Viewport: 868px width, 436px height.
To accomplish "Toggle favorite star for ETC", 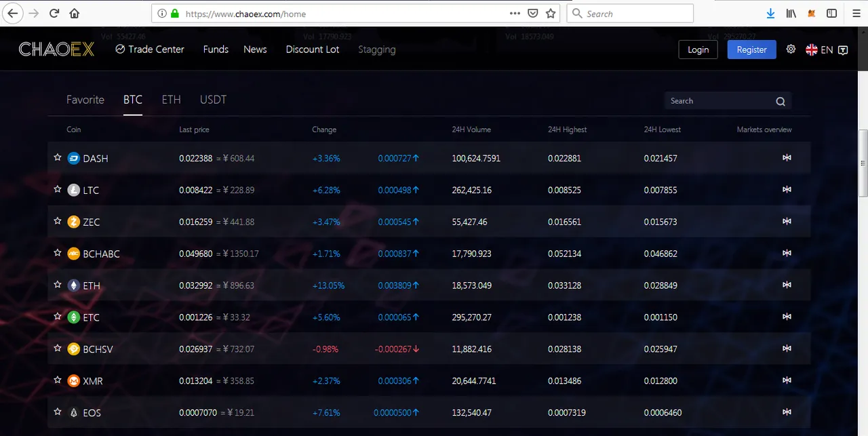I will pos(58,317).
